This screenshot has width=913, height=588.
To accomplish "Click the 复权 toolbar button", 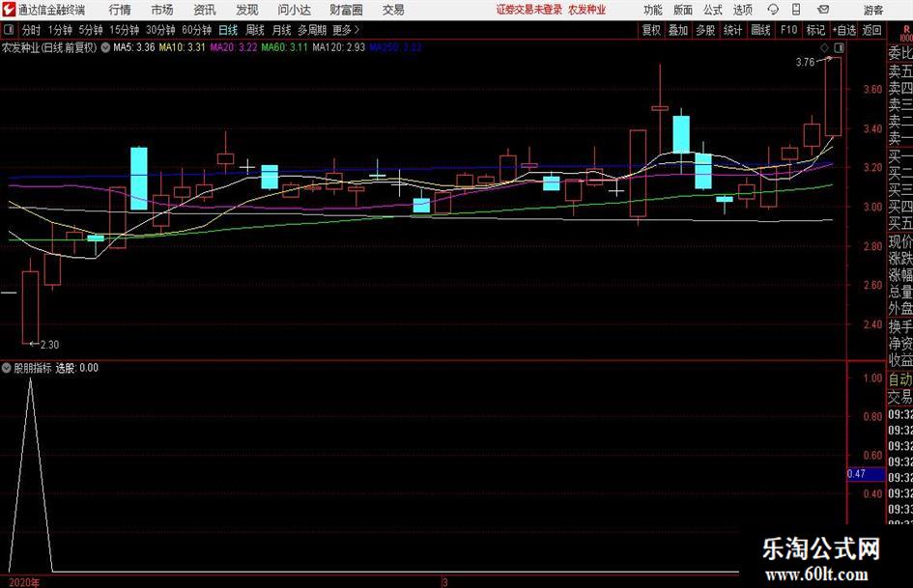I will [651, 30].
